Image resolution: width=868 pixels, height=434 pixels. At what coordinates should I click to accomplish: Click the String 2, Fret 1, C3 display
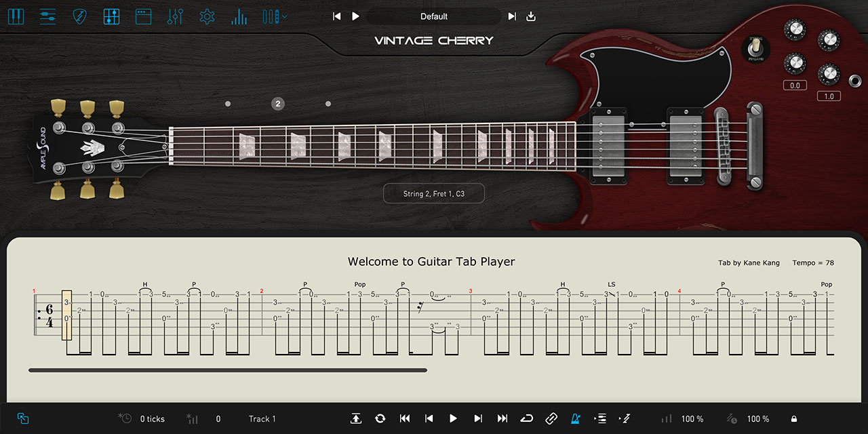coord(434,194)
